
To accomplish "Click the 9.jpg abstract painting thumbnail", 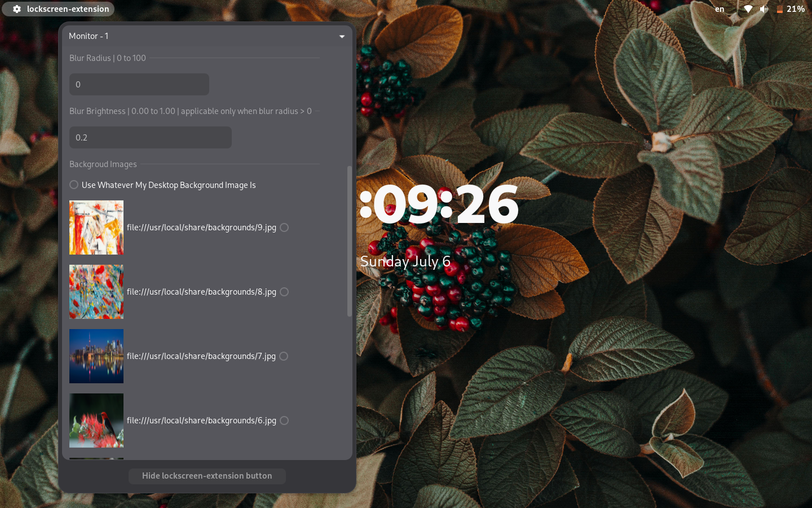I will tap(96, 227).
